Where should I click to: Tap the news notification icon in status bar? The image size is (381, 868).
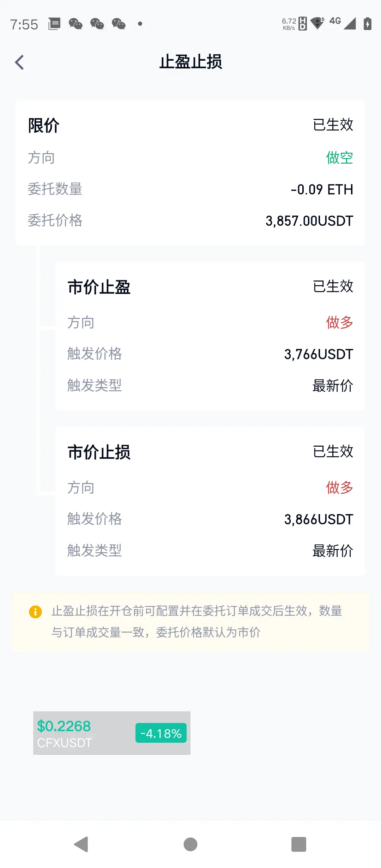coord(54,24)
